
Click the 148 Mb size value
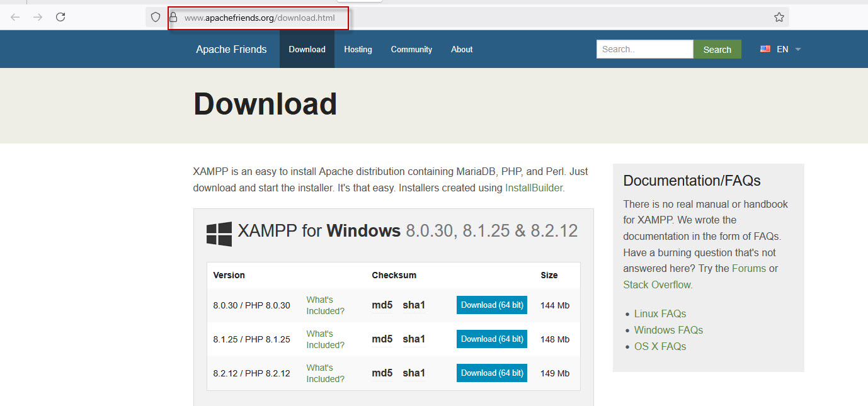[555, 339]
